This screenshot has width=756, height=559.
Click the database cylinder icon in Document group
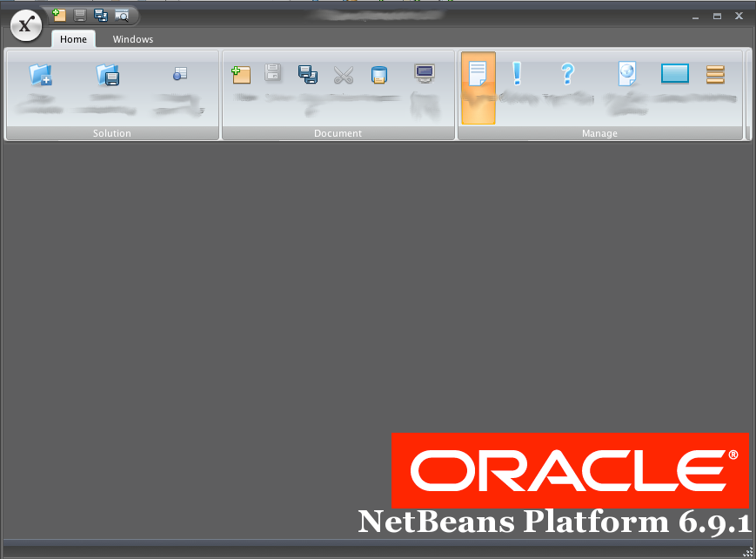pos(378,75)
